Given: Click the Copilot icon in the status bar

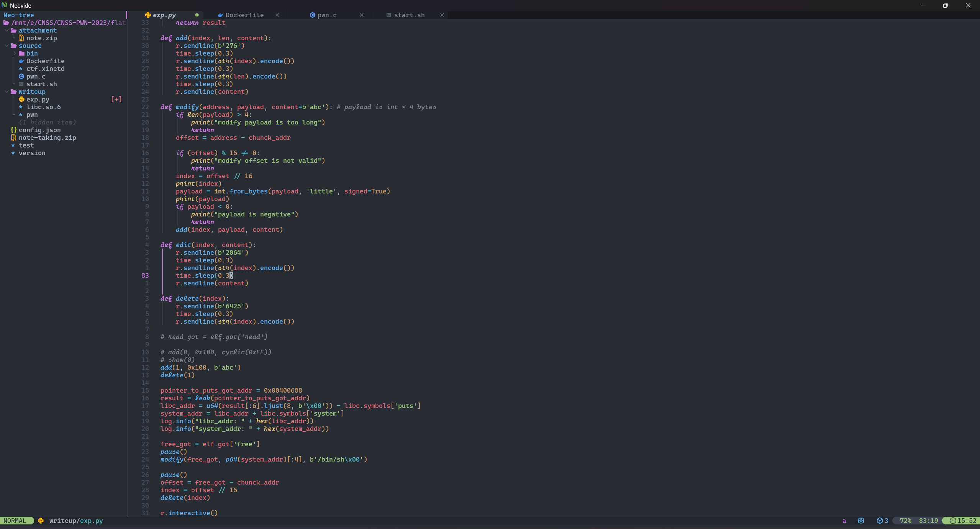Looking at the screenshot, I should [x=861, y=521].
